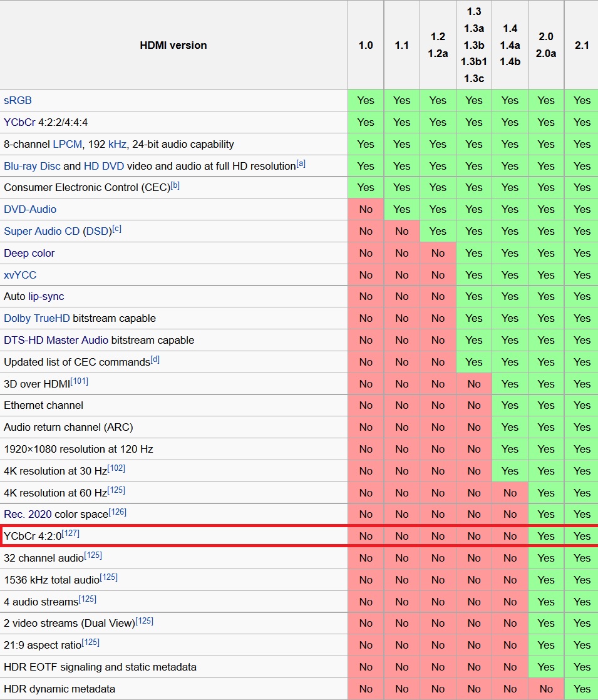Click the Ethernet channel row label
Viewport: 598px width, 700px height.
44,405
